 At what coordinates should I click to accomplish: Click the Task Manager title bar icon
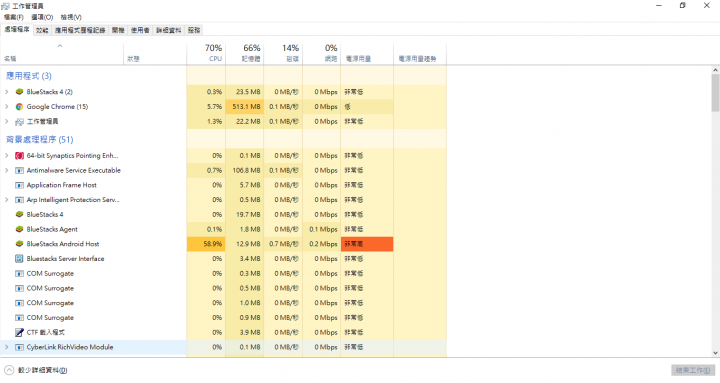click(x=6, y=6)
